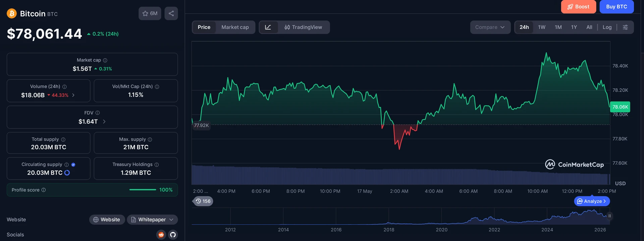Image resolution: width=644 pixels, height=241 pixels.
Task: Open the share icon button
Action: [171, 13]
